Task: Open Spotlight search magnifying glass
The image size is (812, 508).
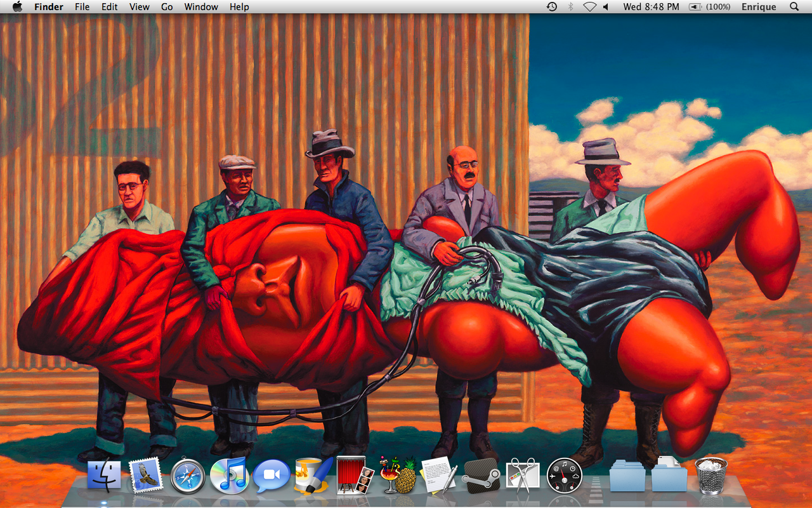Action: 794,6
